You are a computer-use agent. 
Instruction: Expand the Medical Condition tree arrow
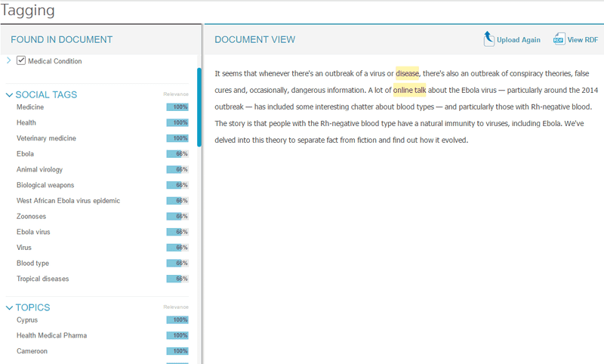point(8,60)
